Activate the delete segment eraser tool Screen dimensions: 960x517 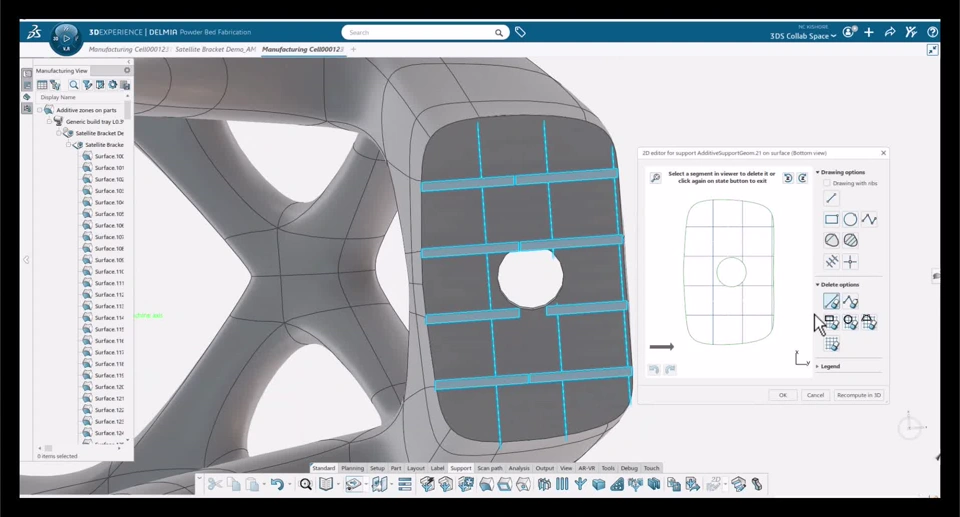coord(831,301)
